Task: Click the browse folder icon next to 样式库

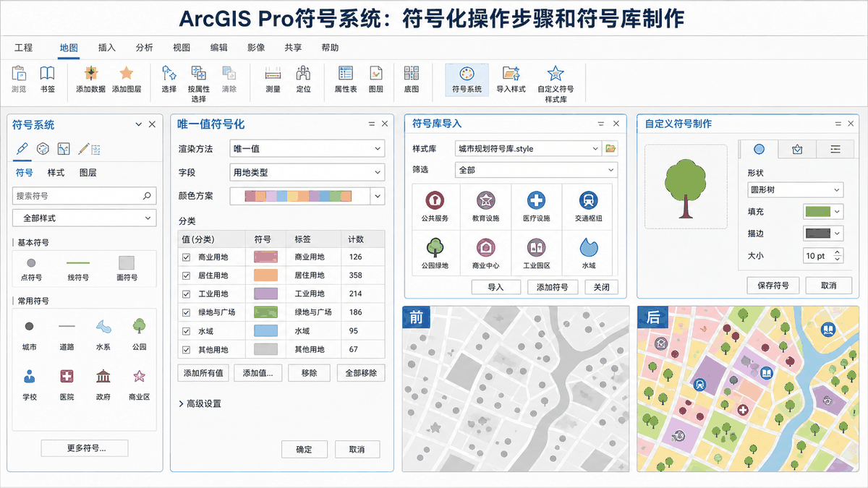Action: 610,149
